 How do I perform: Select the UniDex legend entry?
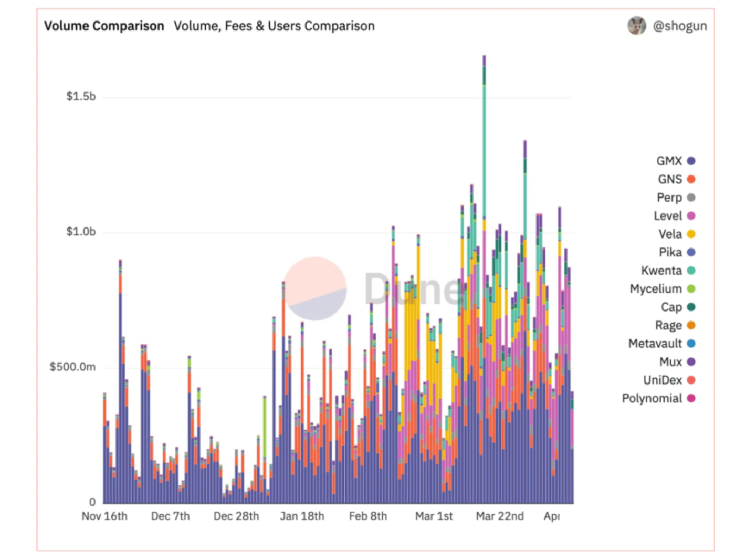[x=663, y=380]
